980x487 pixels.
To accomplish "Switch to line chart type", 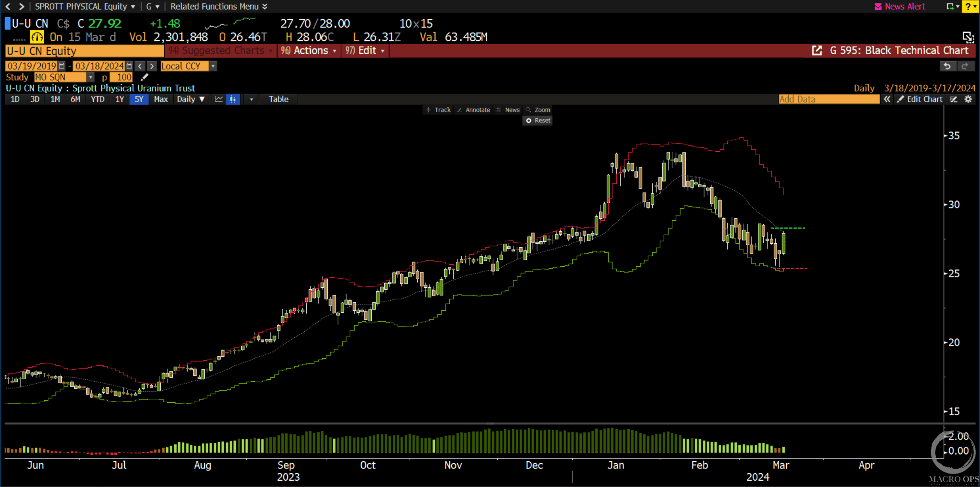I will pos(219,99).
